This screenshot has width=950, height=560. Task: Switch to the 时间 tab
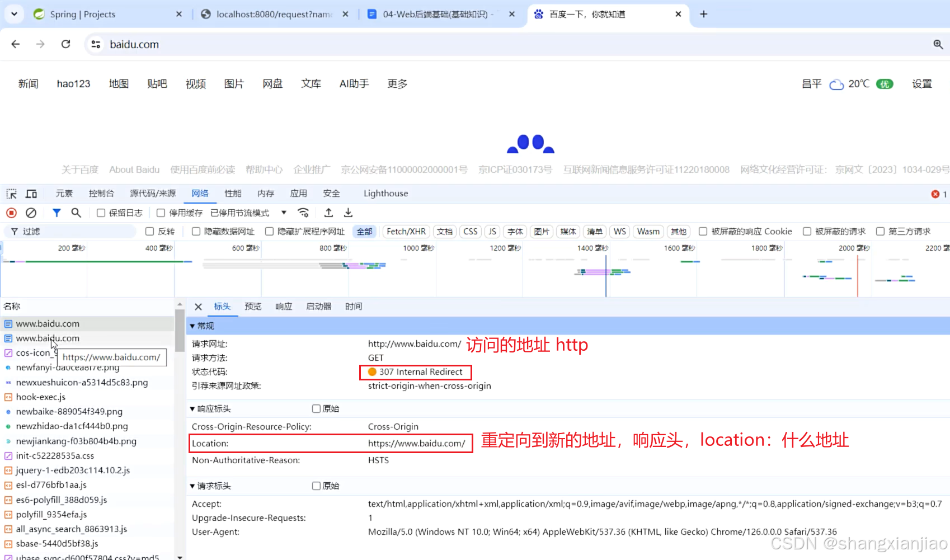point(354,307)
